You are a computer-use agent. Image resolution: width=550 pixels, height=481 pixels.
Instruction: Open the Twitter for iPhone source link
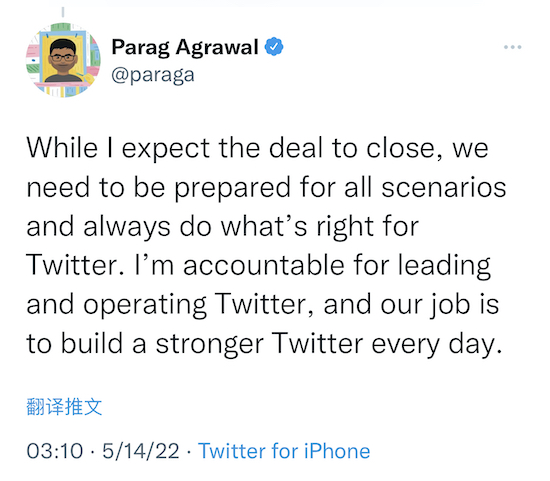coord(284,451)
